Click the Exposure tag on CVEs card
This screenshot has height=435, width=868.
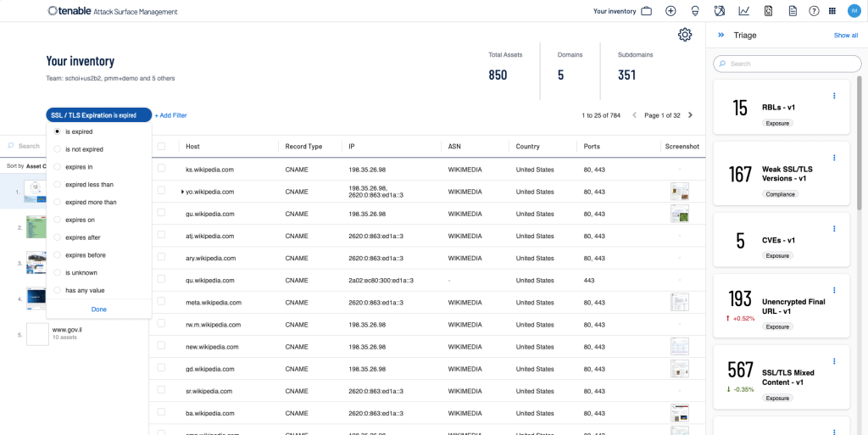(778, 256)
